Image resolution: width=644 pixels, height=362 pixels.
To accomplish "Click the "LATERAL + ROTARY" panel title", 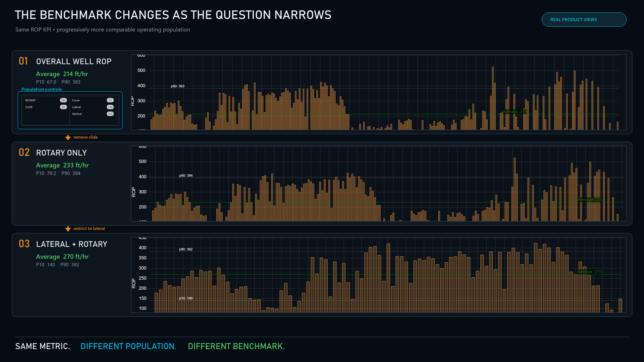I will [72, 244].
